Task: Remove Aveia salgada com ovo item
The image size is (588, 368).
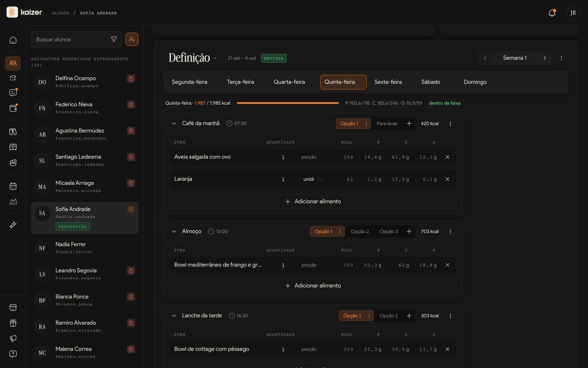Action: (447, 157)
